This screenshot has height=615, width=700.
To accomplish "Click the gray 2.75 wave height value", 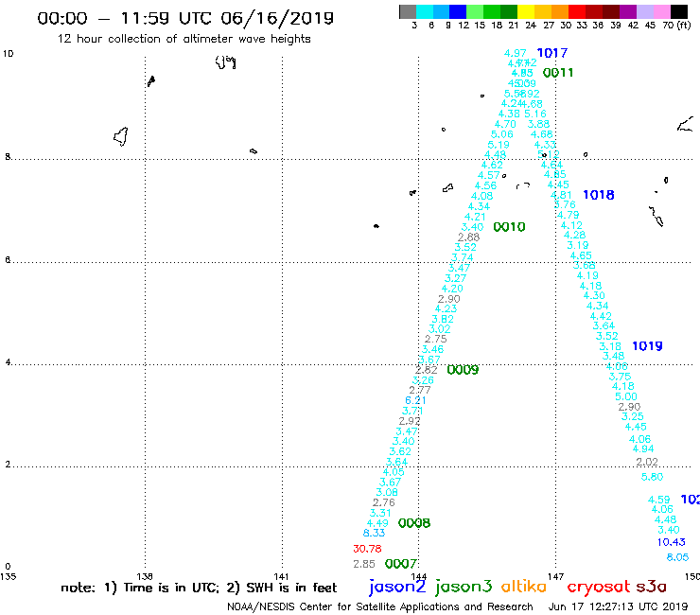I will [436, 339].
